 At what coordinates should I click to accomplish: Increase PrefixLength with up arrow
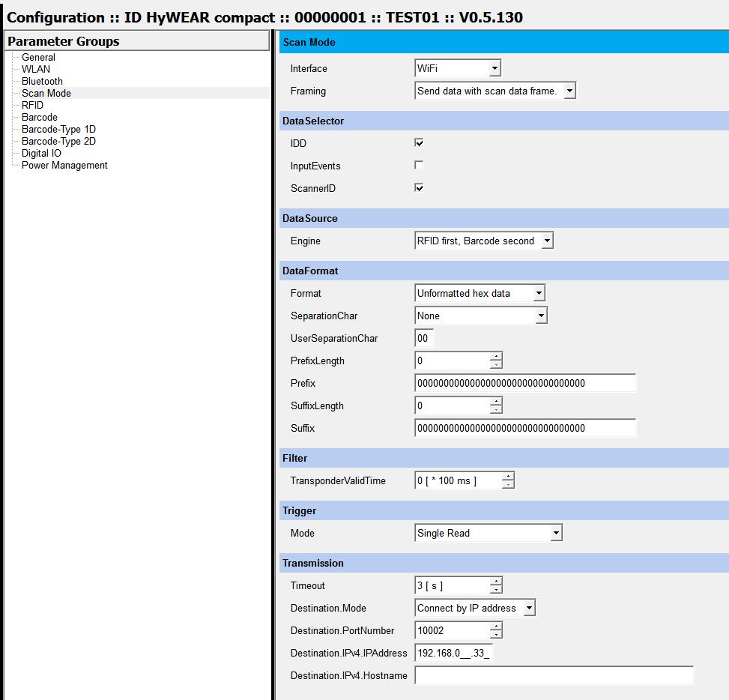496,357
